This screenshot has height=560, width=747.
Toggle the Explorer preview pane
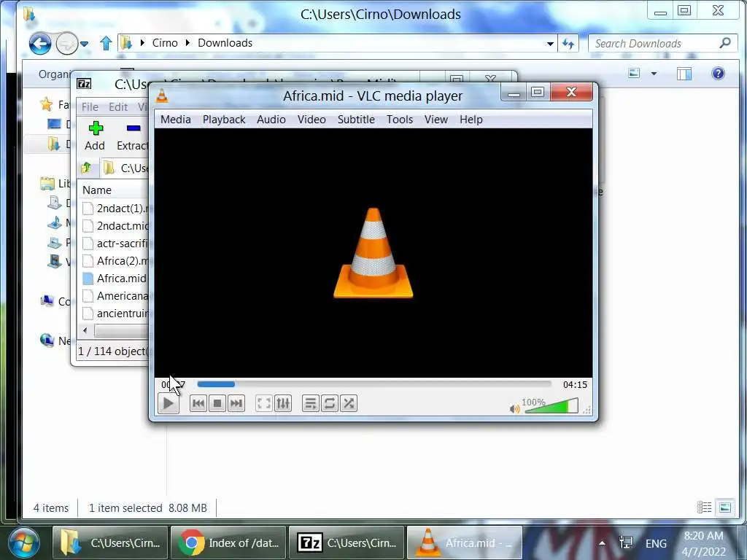pos(684,74)
